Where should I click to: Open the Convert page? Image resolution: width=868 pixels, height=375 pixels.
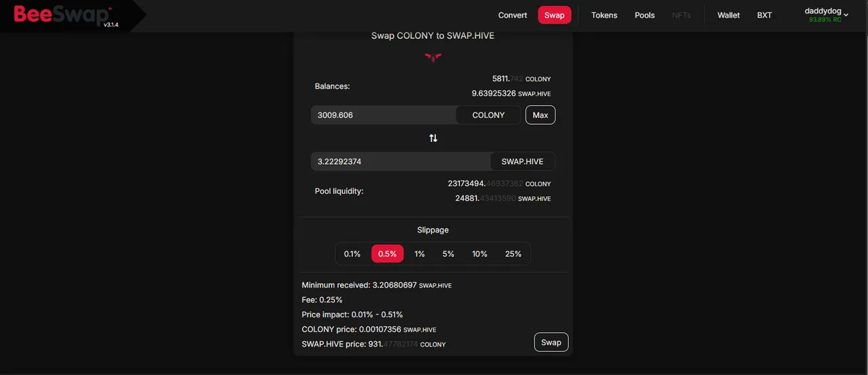pyautogui.click(x=513, y=15)
